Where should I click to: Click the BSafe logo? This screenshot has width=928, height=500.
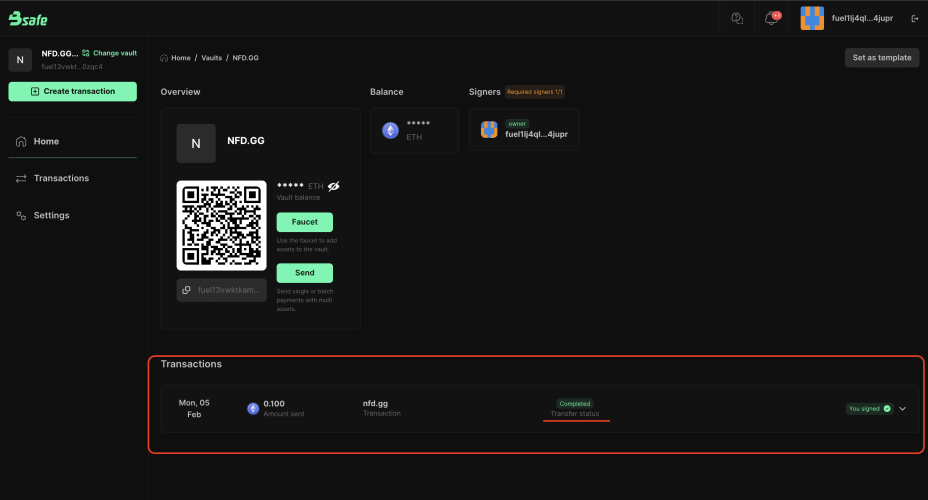28,19
